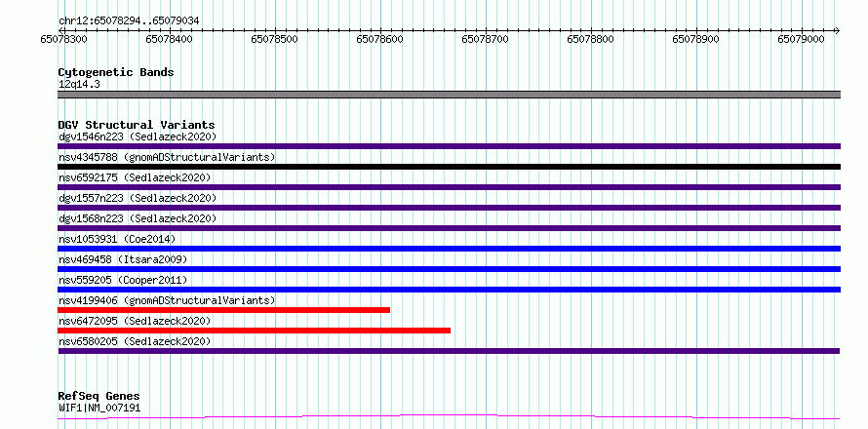This screenshot has height=429, width=868.
Task: Click the blue bar under nsv469458
Action: tap(449, 269)
